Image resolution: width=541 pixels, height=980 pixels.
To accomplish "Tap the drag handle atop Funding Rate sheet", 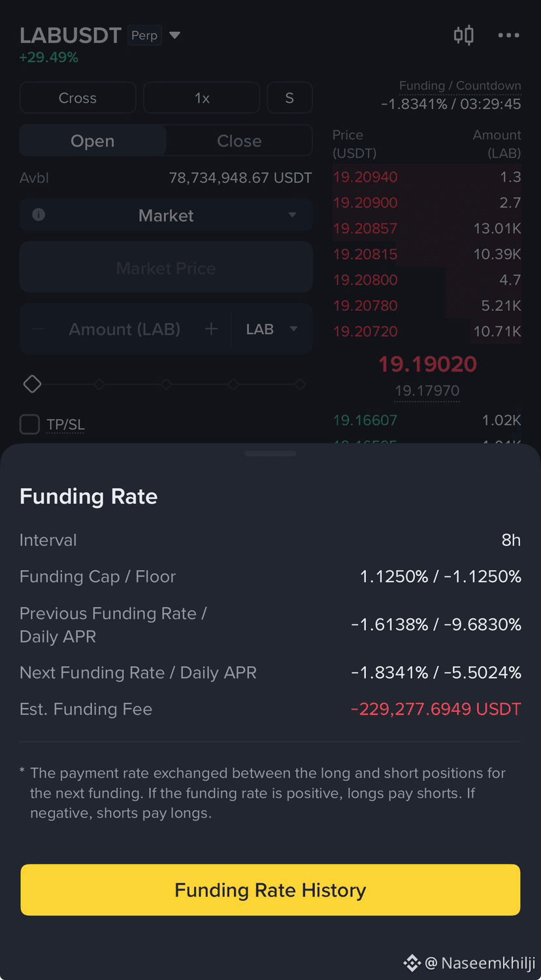I will [270, 453].
